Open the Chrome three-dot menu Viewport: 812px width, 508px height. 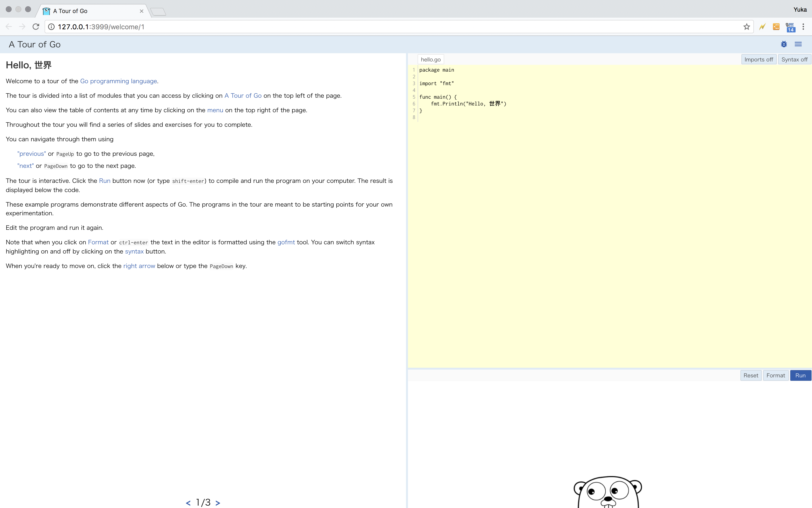click(x=803, y=27)
